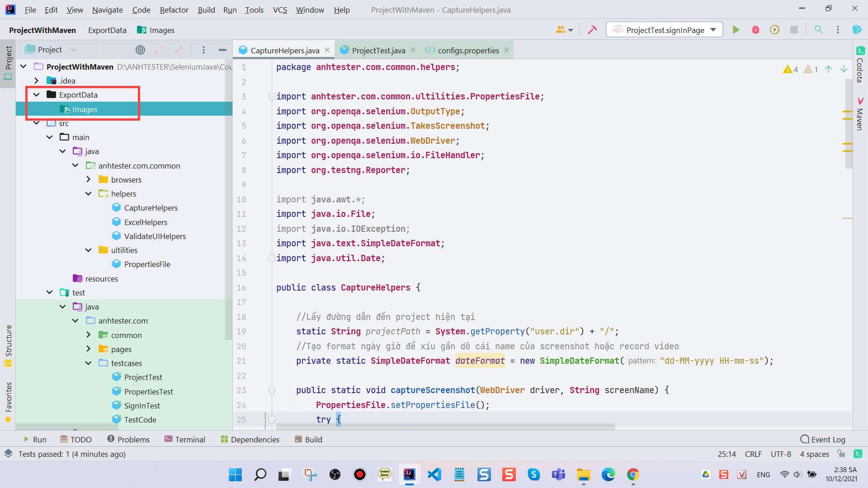Open the Run tool window
The height and width of the screenshot is (488, 868).
click(x=35, y=440)
